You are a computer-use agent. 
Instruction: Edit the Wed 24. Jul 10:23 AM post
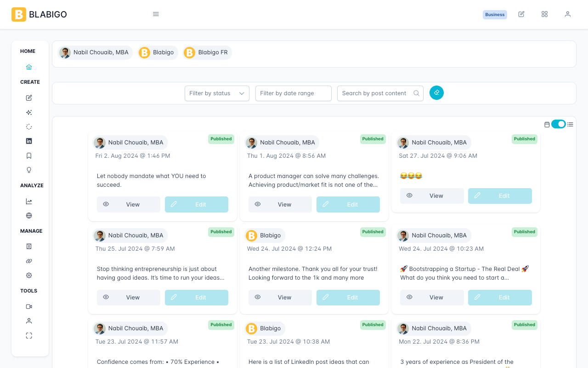(x=500, y=298)
